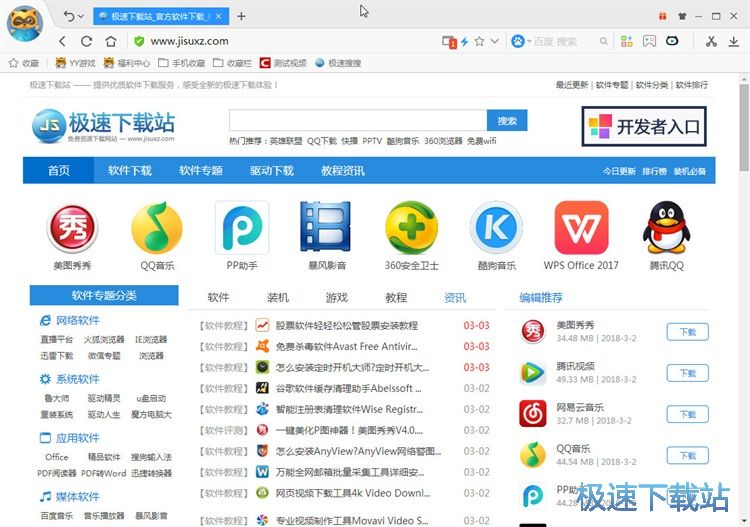
Task: Click the 360安全卫士 app icon
Action: [x=411, y=227]
